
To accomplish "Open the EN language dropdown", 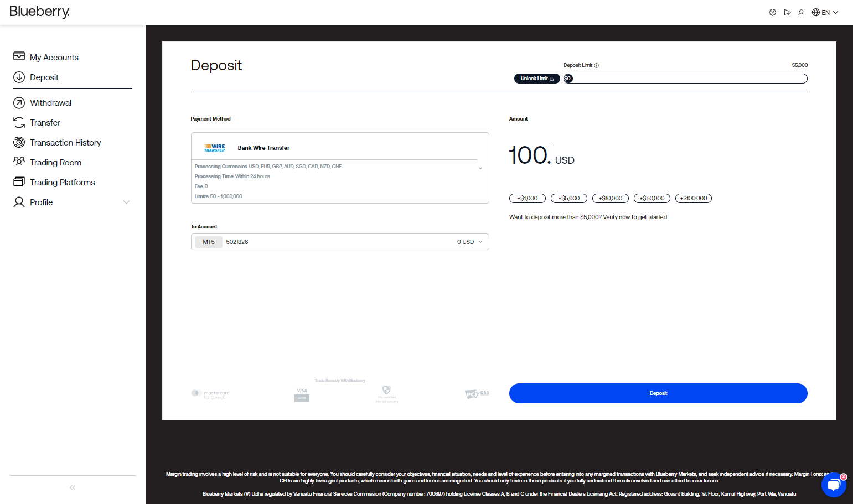I will 825,12.
